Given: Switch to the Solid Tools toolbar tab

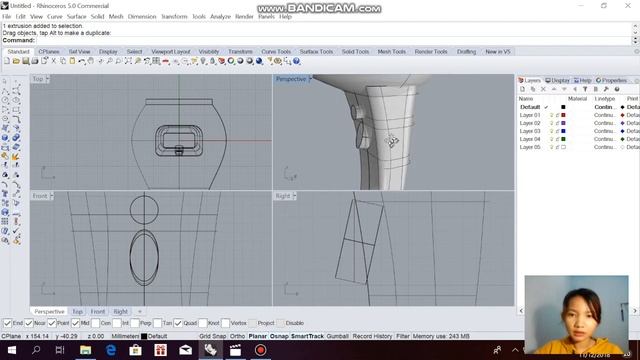Looking at the screenshot, I should [355, 51].
